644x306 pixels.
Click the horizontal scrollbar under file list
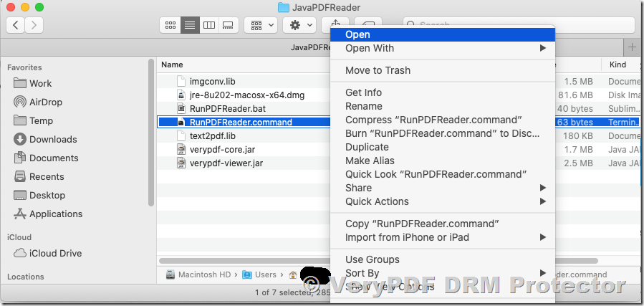coord(378,261)
